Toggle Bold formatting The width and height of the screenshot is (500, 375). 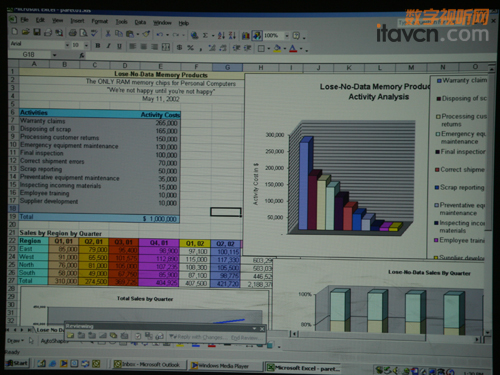click(98, 46)
